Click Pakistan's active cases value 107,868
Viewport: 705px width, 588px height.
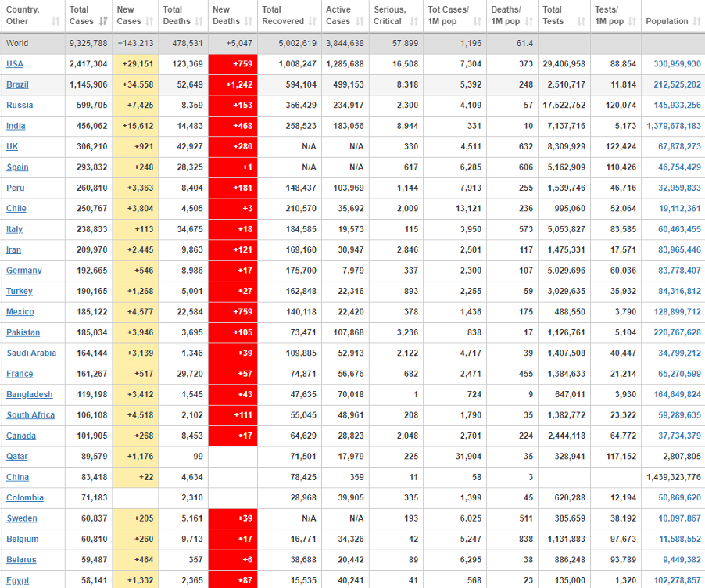pos(349,332)
